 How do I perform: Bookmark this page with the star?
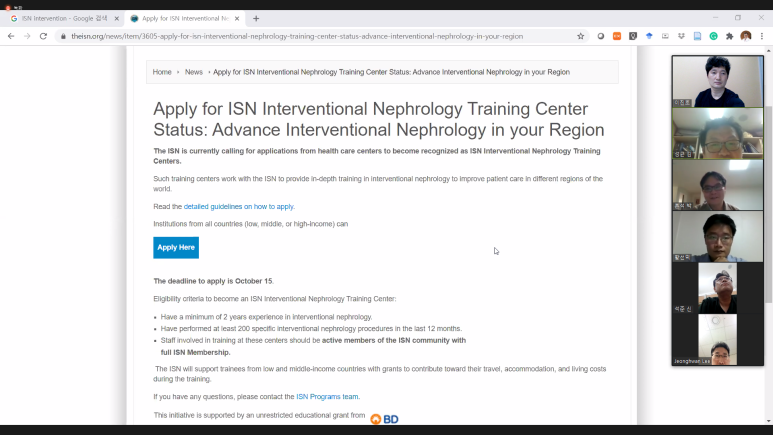[580, 36]
